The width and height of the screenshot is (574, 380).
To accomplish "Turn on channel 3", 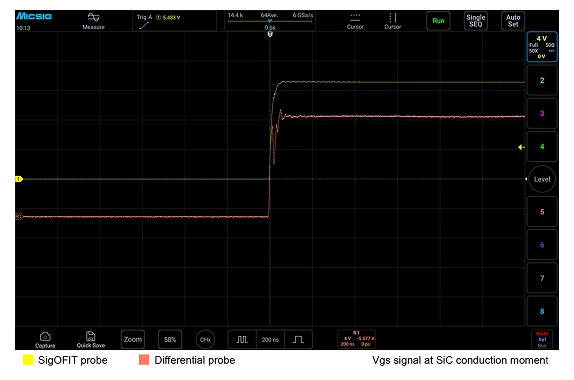I will 542,113.
